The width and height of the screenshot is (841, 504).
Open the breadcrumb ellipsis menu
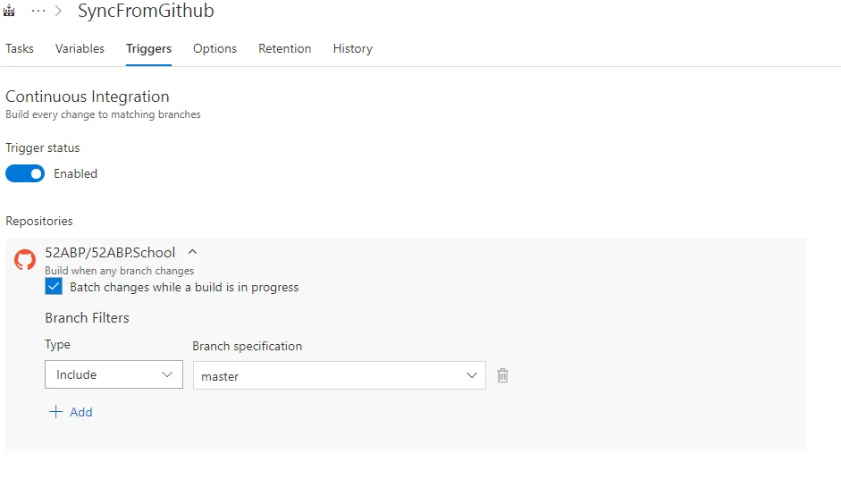coord(38,10)
